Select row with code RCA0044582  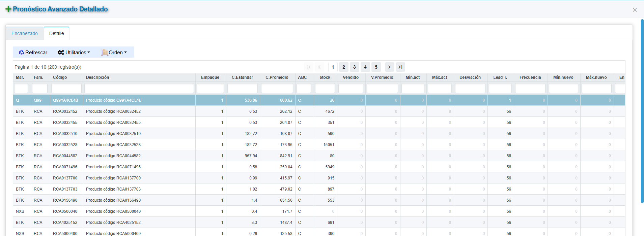pyautogui.click(x=65, y=156)
